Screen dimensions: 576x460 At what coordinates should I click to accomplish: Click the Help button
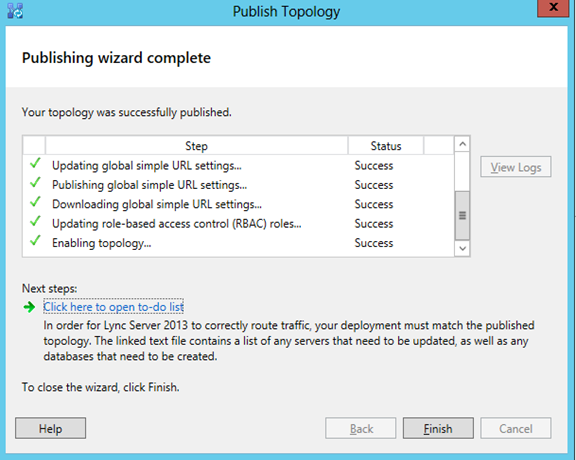tap(50, 428)
